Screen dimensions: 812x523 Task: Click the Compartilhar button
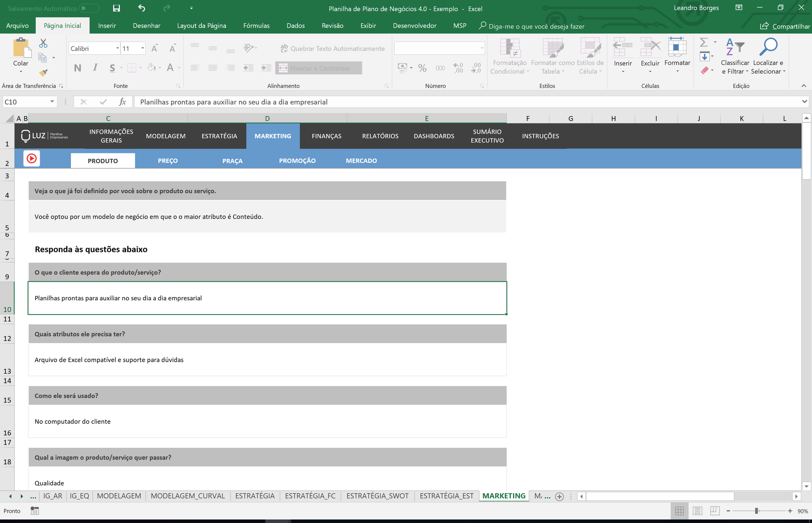tap(785, 26)
